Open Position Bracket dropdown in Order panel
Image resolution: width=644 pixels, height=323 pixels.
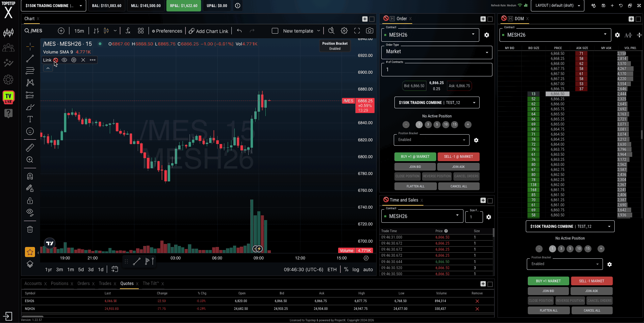click(x=431, y=140)
